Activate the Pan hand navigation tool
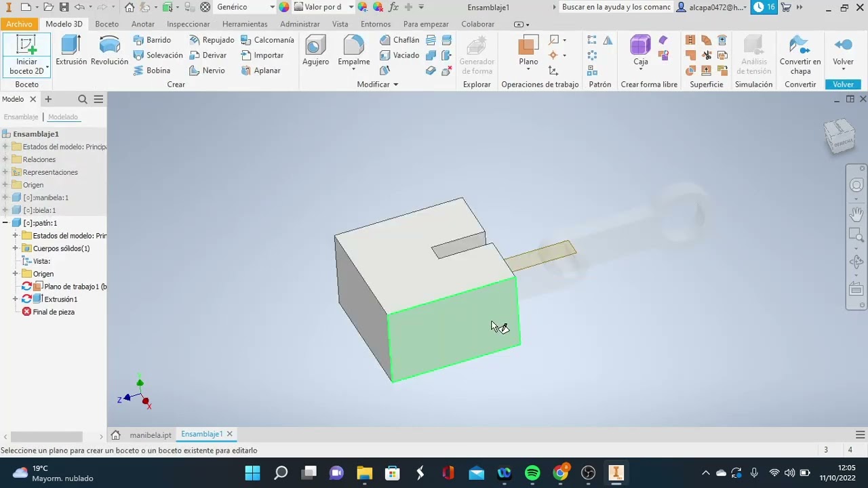The image size is (868, 488). (856, 214)
